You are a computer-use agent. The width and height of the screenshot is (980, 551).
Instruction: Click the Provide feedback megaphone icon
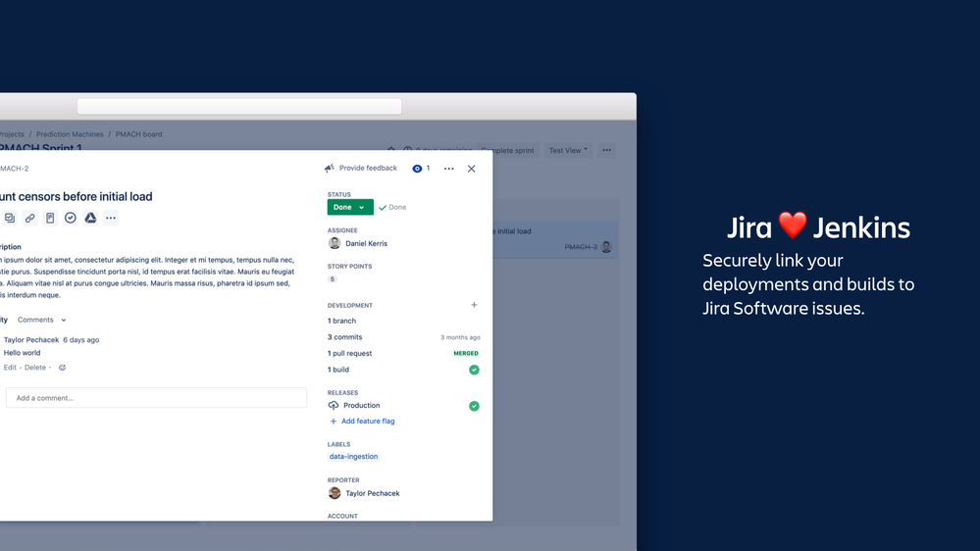click(330, 168)
